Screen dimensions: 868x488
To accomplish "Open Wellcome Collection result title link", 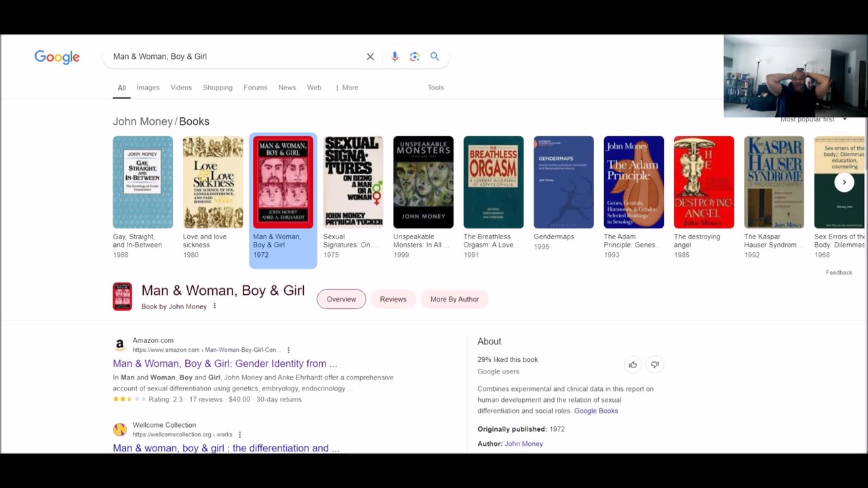I will coord(226,448).
